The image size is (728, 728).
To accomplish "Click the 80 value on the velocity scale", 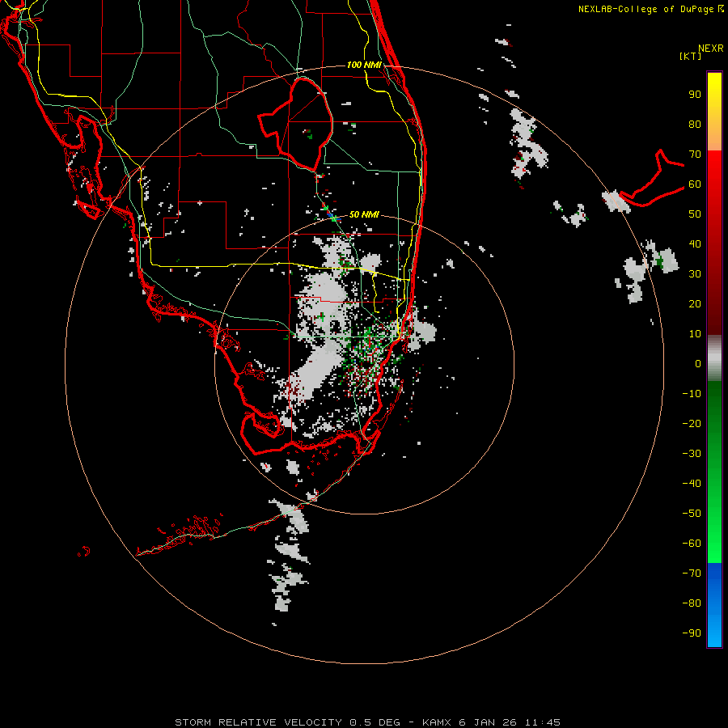I will pos(695,125).
